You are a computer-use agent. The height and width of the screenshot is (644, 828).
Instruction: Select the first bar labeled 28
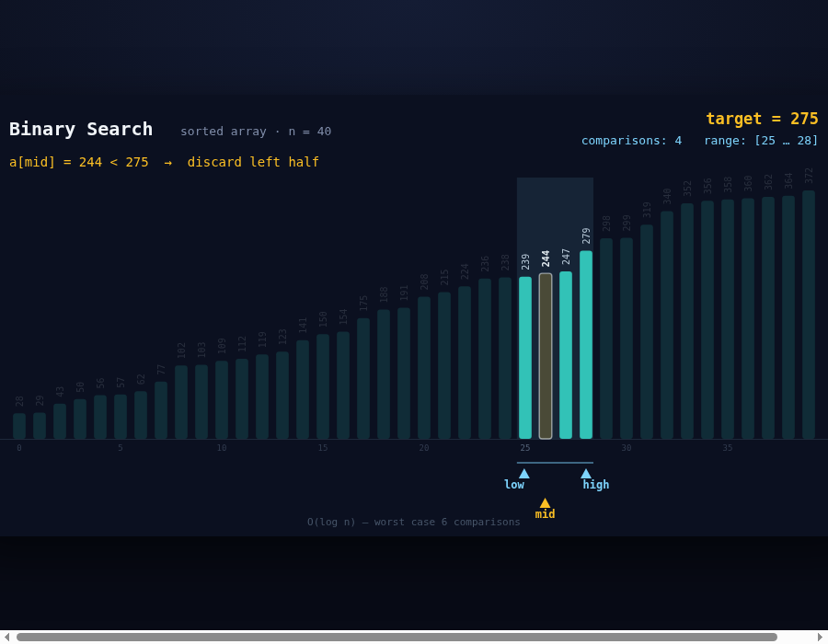pyautogui.click(x=19, y=426)
